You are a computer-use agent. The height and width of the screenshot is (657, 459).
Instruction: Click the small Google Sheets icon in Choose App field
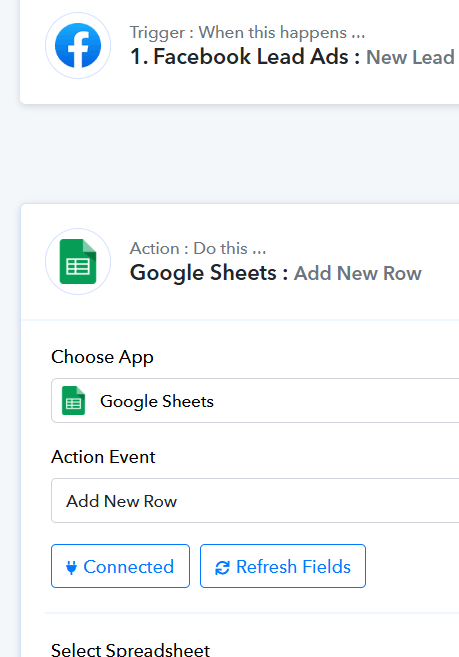(73, 401)
